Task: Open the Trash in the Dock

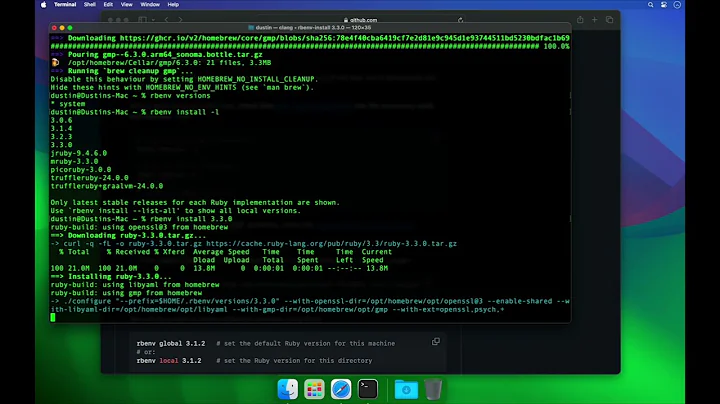Action: (x=433, y=389)
